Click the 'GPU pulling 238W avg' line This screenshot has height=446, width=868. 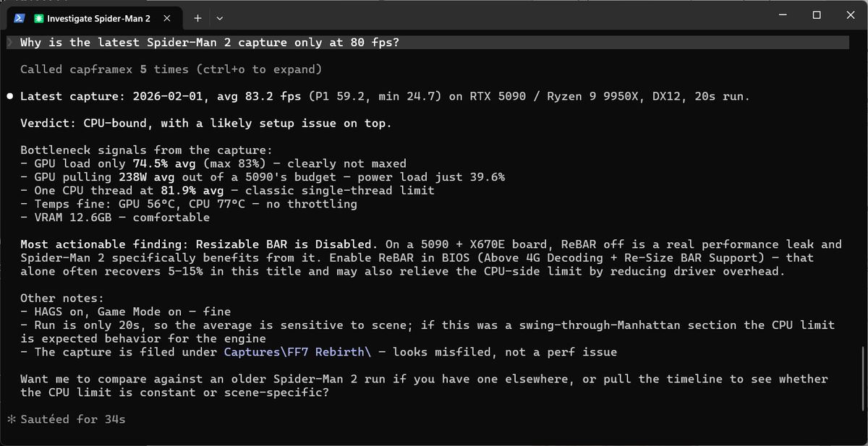[x=263, y=177]
